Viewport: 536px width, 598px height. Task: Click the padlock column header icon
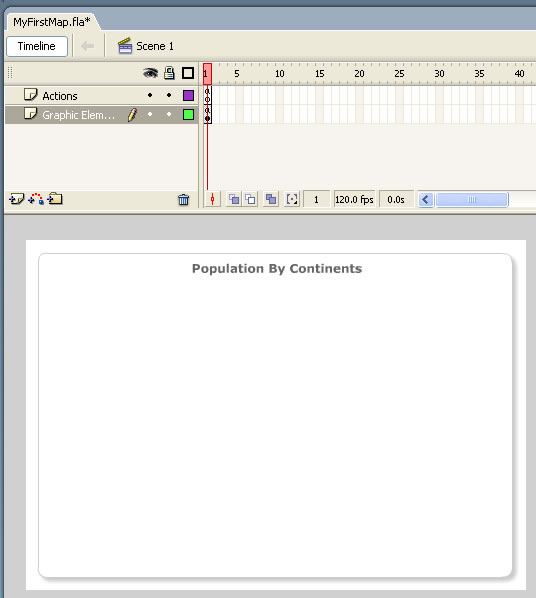click(x=169, y=72)
